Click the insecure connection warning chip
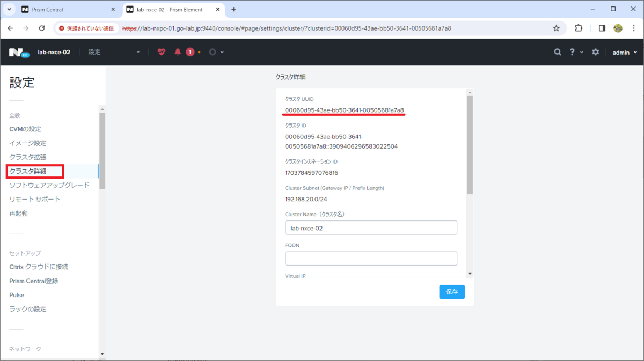Viewport: 644px width, 361px height. [86, 28]
